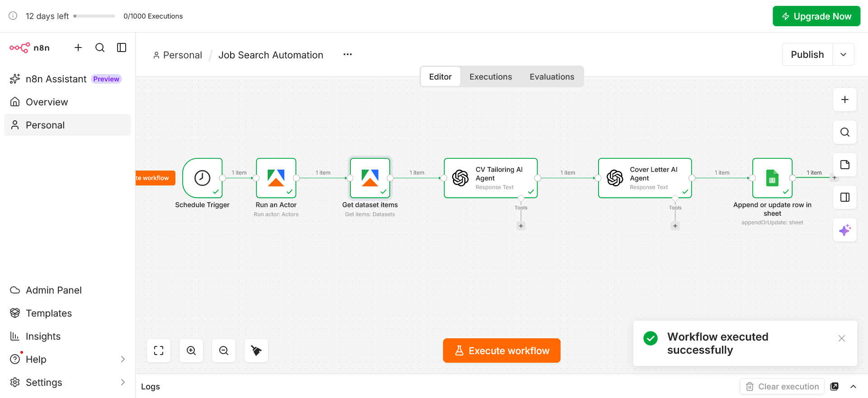Select the Editor tab

point(440,77)
